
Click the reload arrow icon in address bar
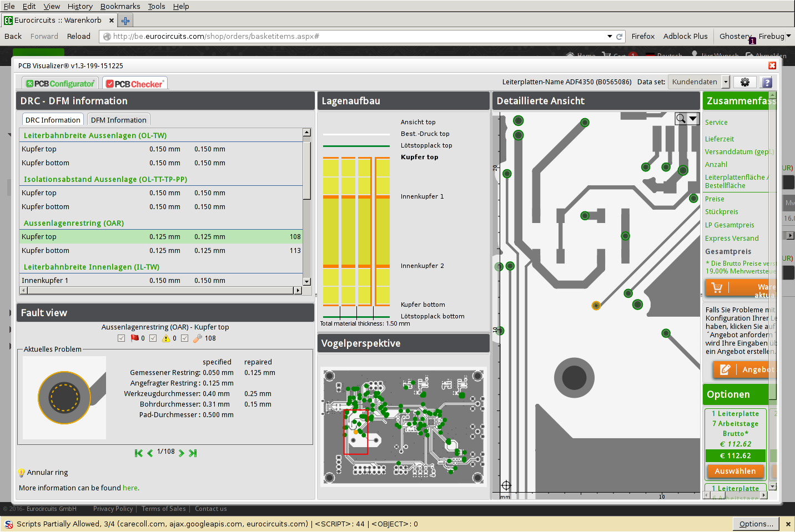tap(619, 36)
